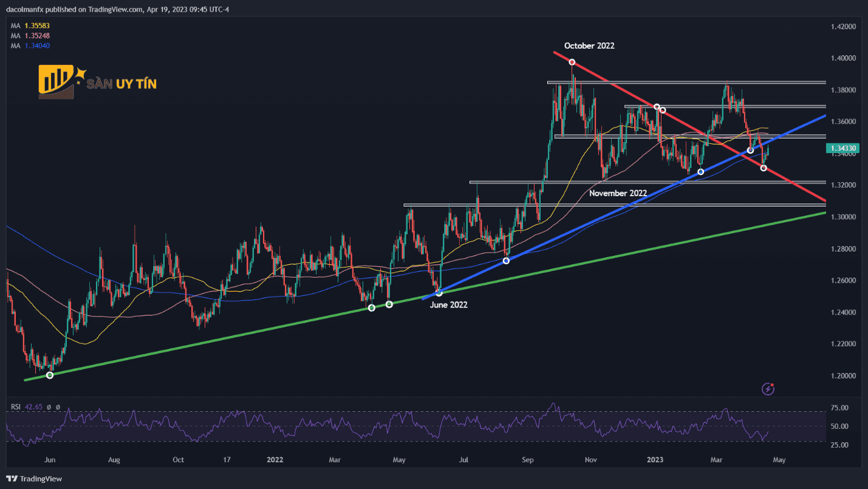Image resolution: width=868 pixels, height=489 pixels.
Task: Click the "June 2022" chart annotation
Action: click(449, 305)
